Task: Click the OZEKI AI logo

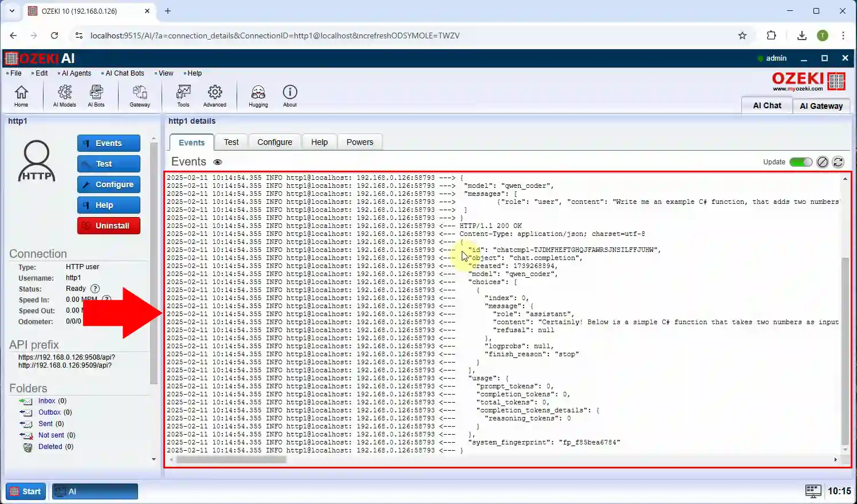Action: point(40,58)
